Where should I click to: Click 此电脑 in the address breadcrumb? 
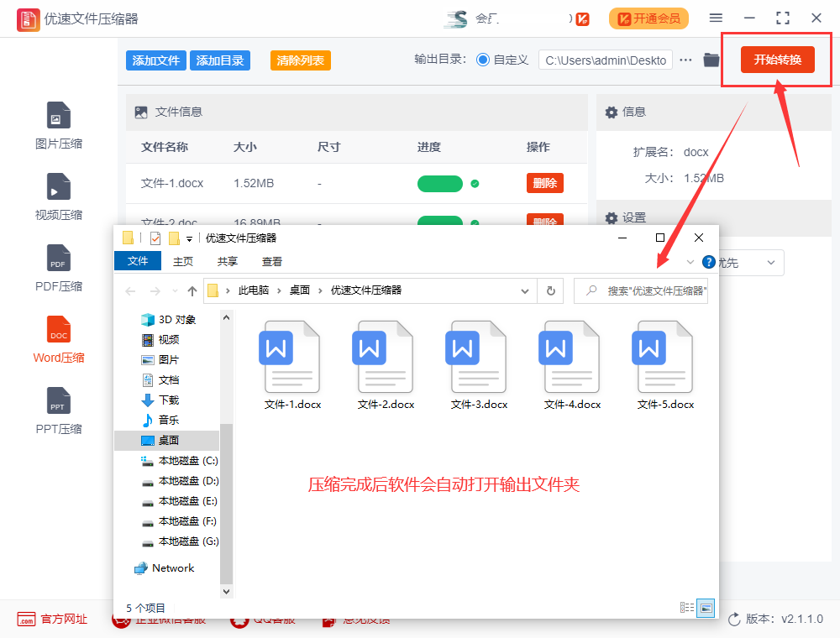254,290
